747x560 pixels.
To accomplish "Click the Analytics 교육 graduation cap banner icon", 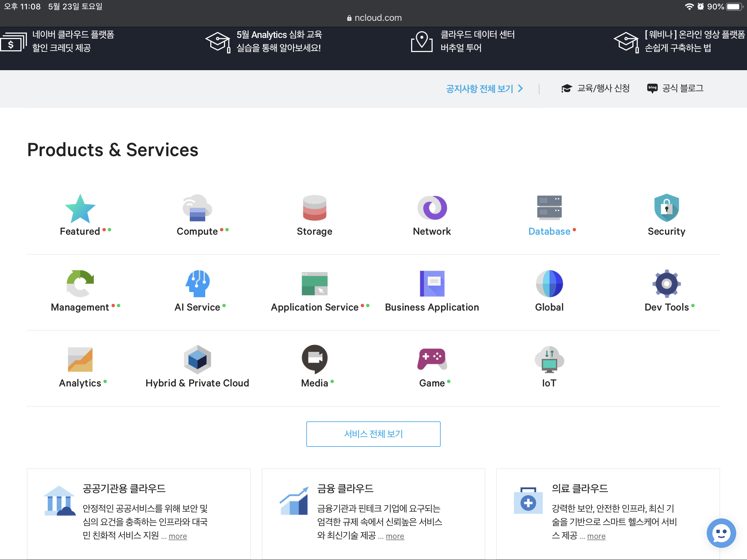I will pos(218,42).
